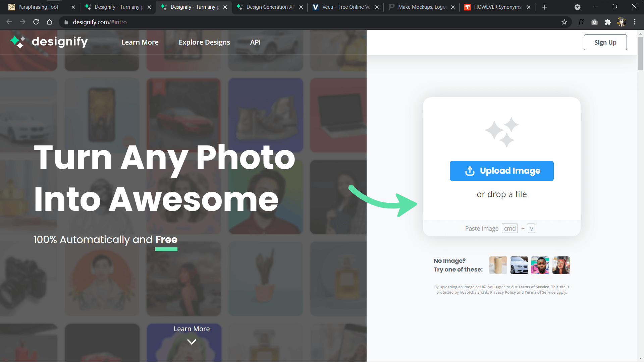Close the Vectr tab

(x=377, y=7)
